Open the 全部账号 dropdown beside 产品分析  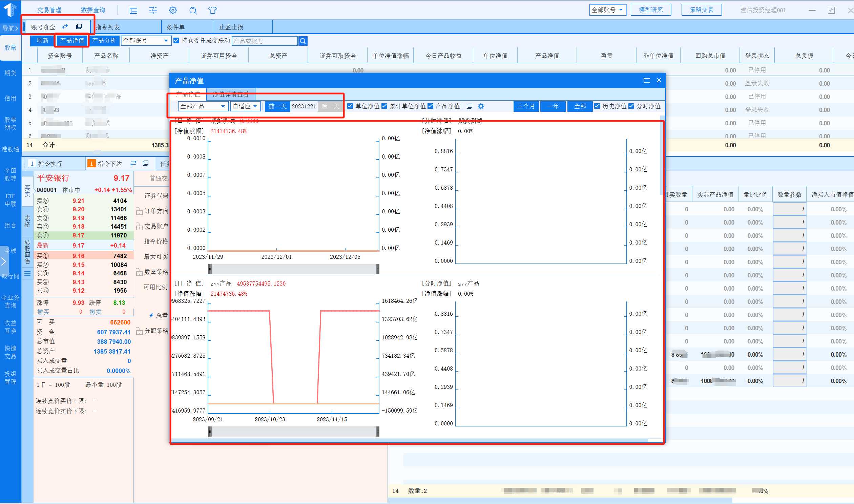[x=146, y=41]
